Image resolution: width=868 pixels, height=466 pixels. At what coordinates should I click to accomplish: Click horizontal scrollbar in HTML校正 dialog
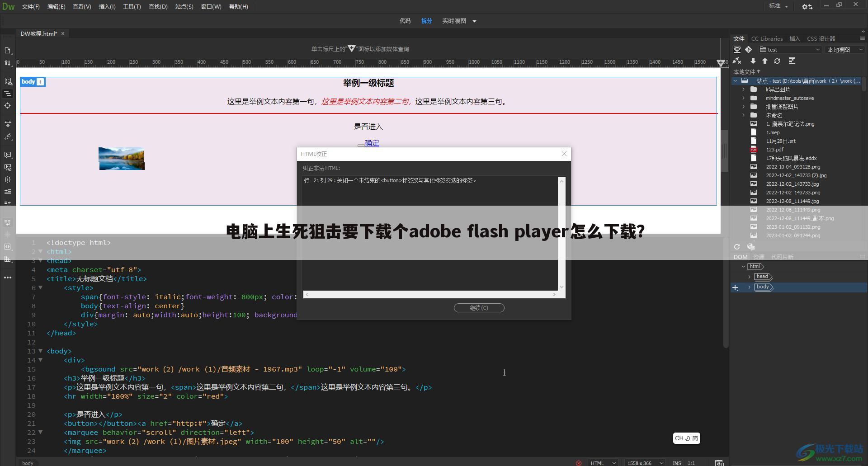click(x=430, y=294)
